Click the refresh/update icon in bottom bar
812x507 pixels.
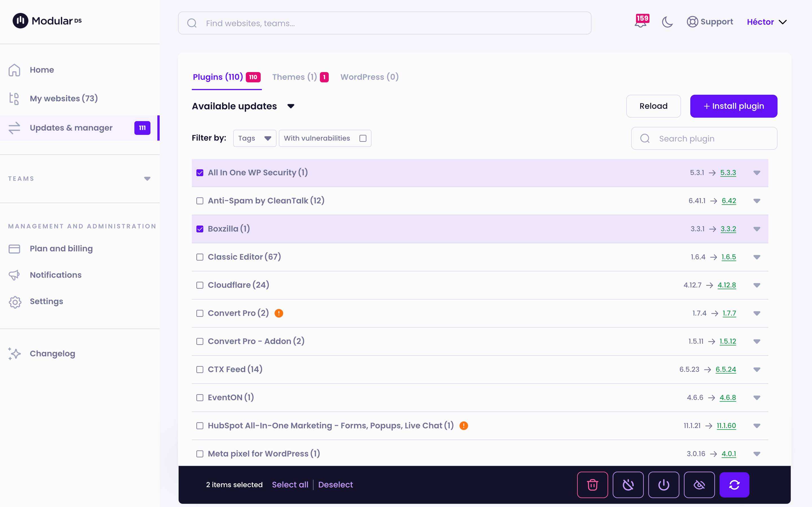(735, 485)
